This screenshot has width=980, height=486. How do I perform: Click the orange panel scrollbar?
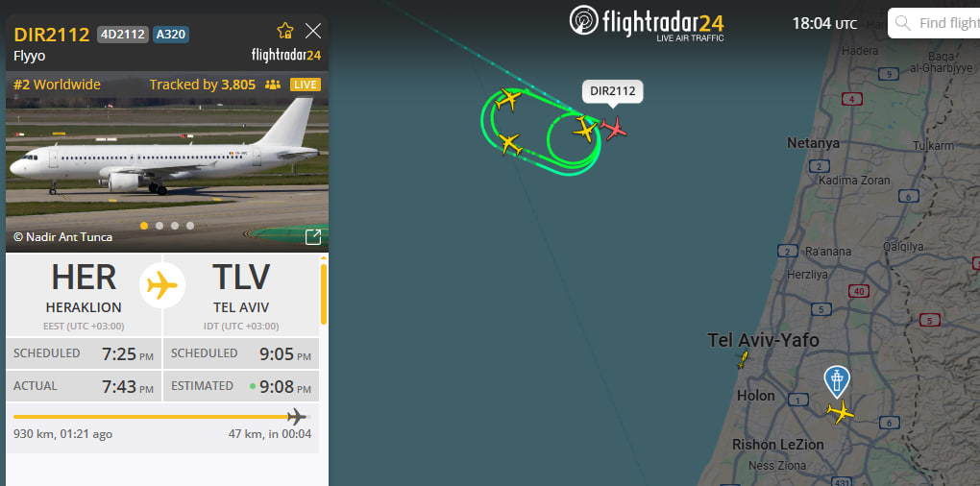[x=323, y=292]
